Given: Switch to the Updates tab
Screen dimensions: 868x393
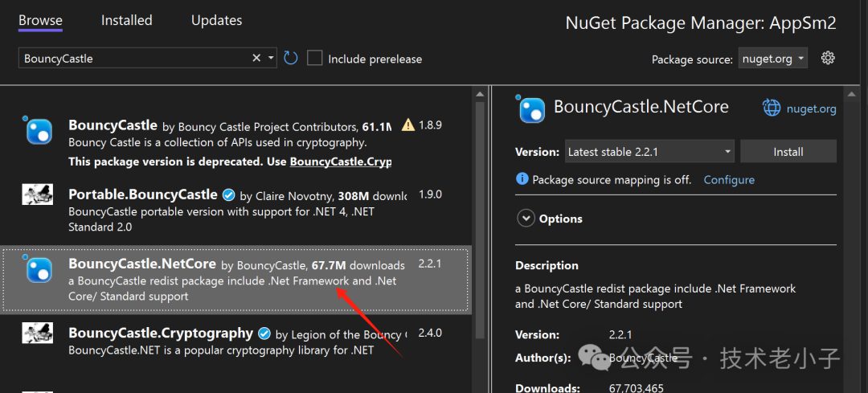Looking at the screenshot, I should click(216, 21).
